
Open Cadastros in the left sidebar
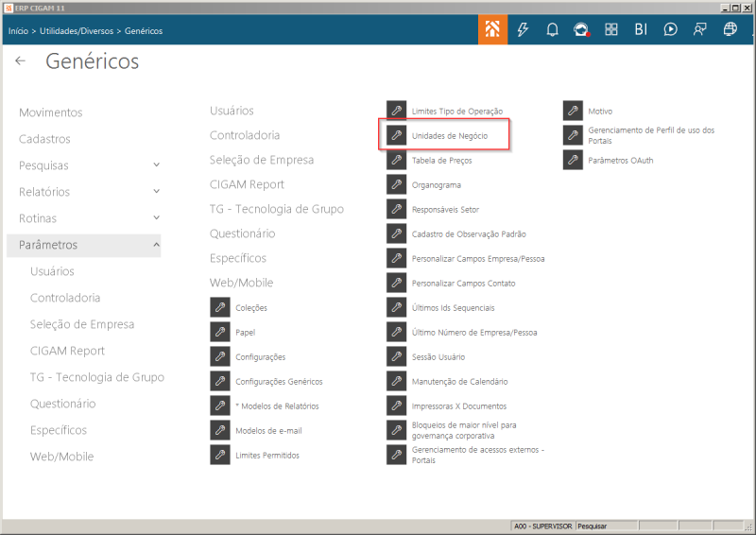pyautogui.click(x=44, y=139)
